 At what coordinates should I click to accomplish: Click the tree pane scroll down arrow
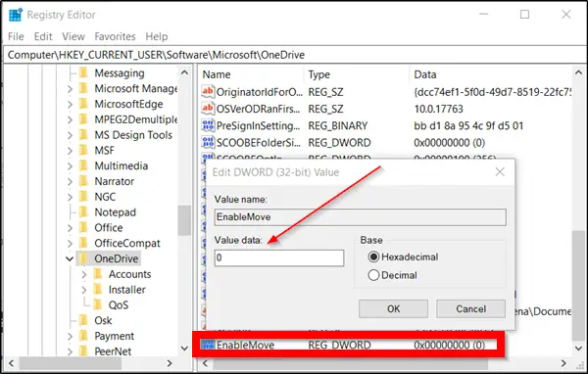(x=184, y=349)
